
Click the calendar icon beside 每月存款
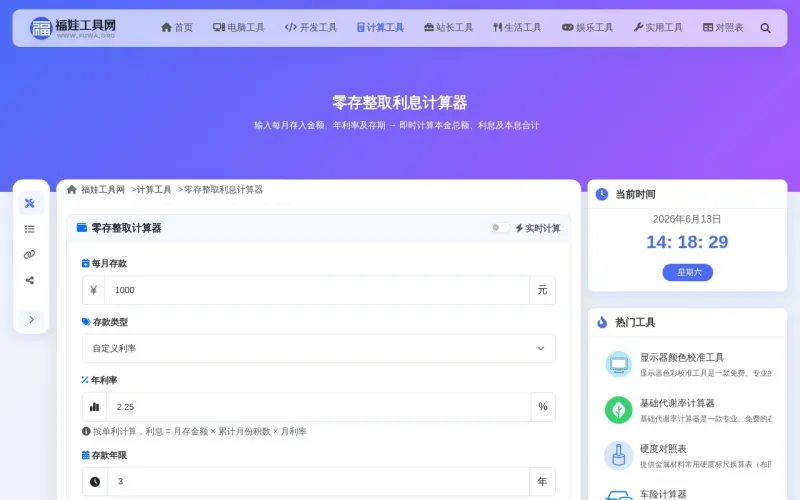(x=85, y=263)
